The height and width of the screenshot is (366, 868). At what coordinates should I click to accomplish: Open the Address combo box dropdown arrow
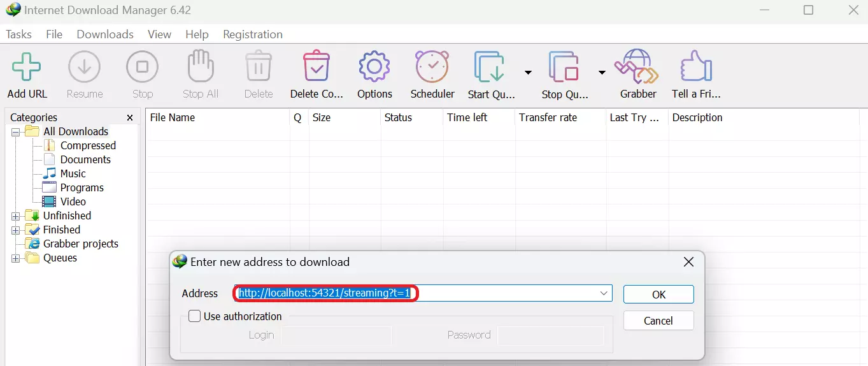[x=604, y=293]
